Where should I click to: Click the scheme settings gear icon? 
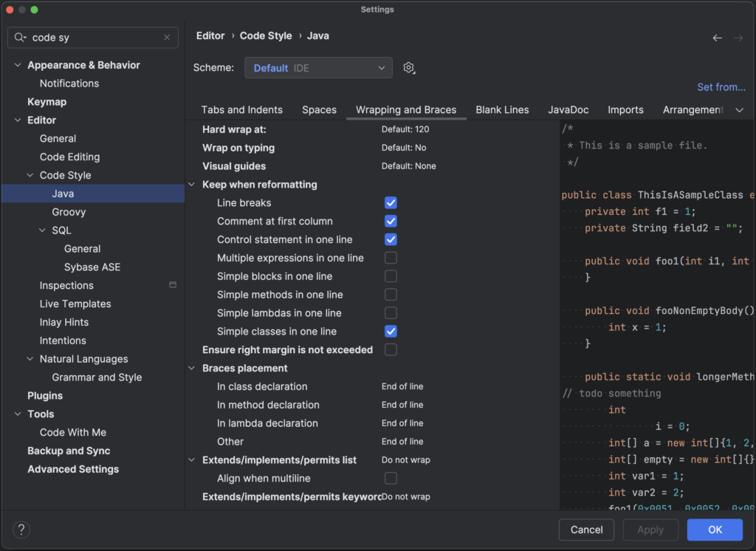coord(409,68)
